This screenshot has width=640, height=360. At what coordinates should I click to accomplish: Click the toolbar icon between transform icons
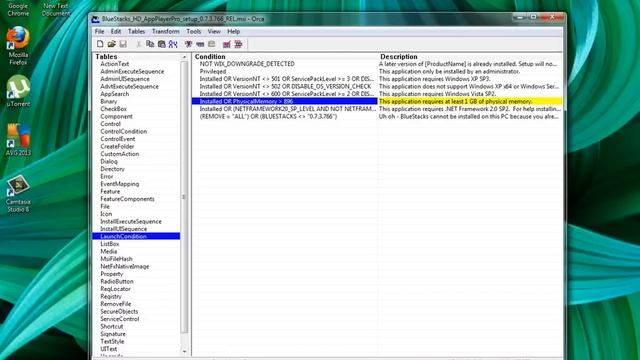(x=200, y=44)
